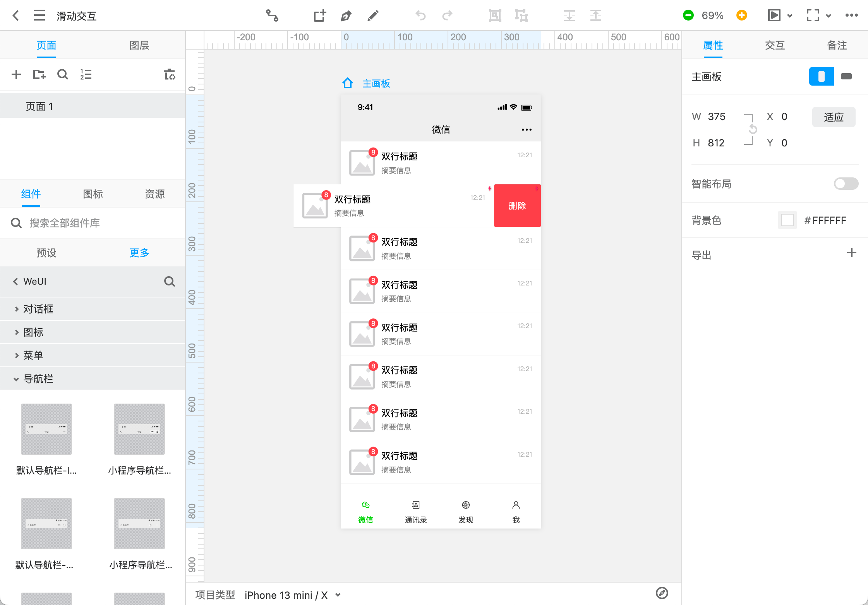The height and width of the screenshot is (605, 868).
Task: Select portrait orientation for 主画板
Action: click(821, 76)
